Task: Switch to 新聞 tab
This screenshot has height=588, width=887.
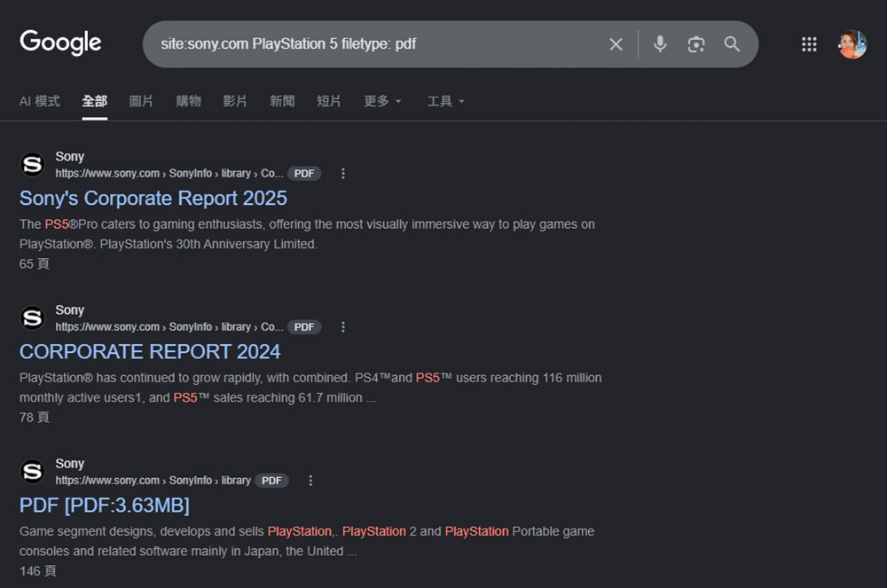Action: click(x=282, y=101)
